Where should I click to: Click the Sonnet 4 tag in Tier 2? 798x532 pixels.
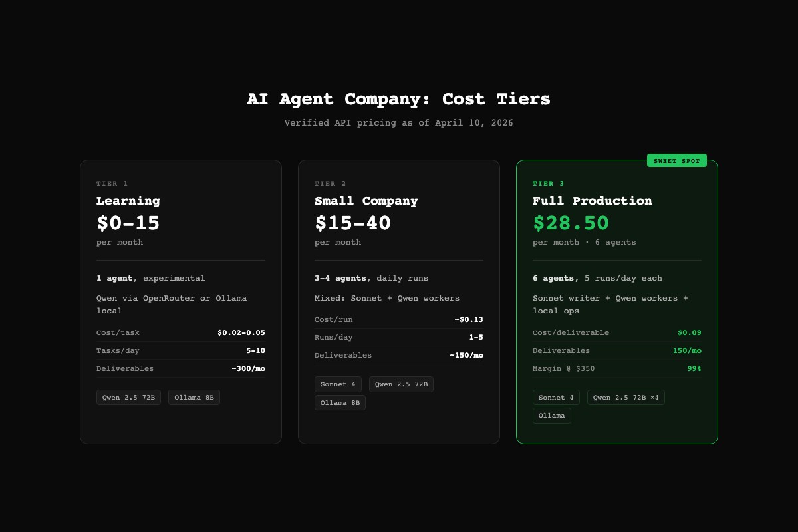click(x=338, y=384)
